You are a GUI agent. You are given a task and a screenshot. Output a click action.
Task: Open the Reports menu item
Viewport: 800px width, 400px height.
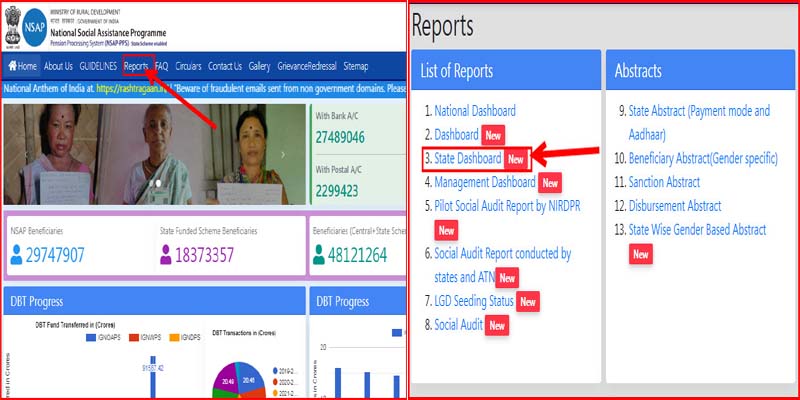click(x=136, y=66)
